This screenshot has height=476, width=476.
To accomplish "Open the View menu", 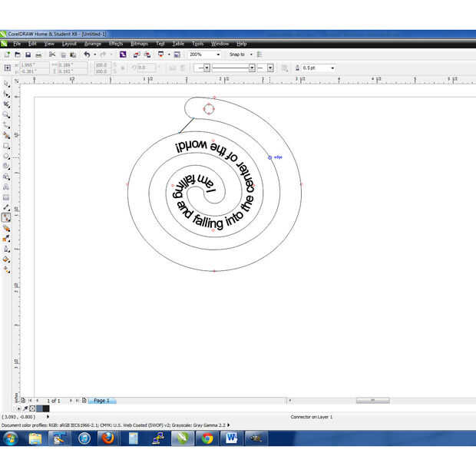I will pyautogui.click(x=49, y=44).
